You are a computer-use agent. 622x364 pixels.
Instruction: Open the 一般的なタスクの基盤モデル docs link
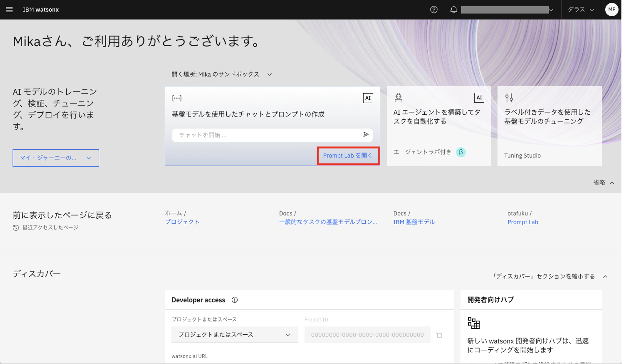click(328, 222)
